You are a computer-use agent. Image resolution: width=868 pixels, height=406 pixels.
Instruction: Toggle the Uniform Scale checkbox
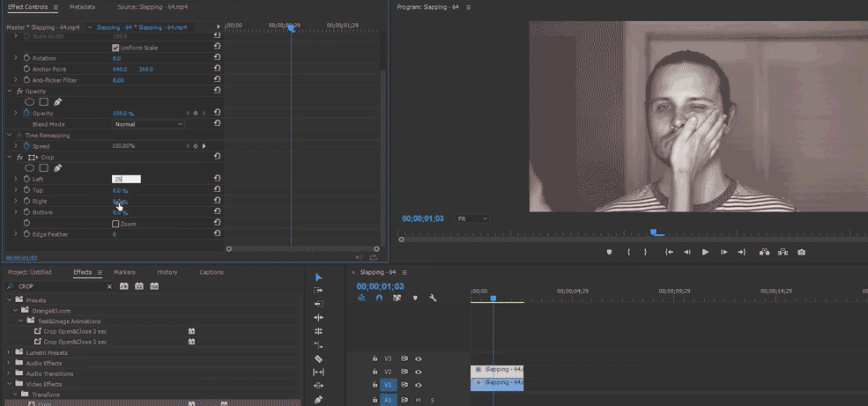[x=115, y=48]
